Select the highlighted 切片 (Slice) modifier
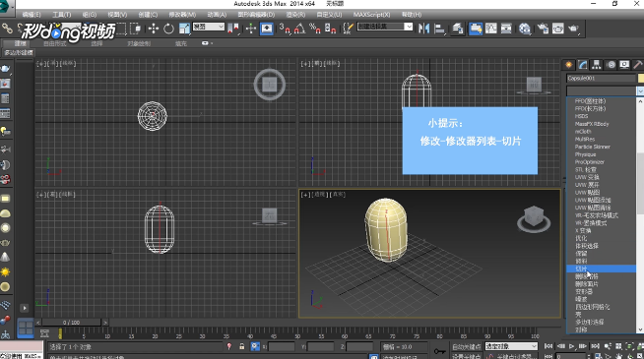 click(601, 269)
